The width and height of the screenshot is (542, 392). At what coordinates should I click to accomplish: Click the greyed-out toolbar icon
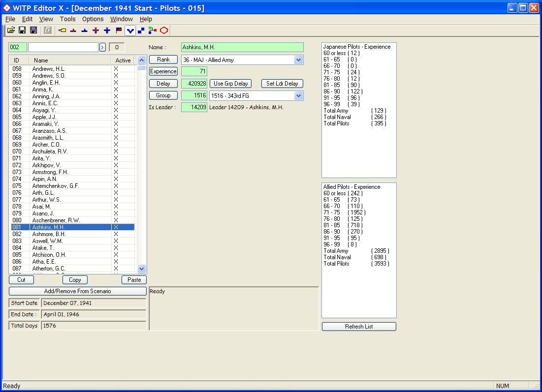(48, 30)
